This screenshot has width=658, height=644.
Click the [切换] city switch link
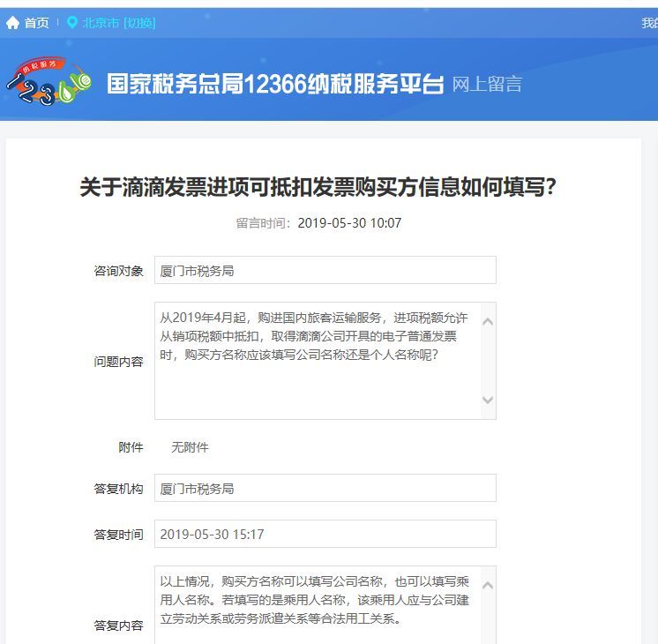[x=139, y=23]
